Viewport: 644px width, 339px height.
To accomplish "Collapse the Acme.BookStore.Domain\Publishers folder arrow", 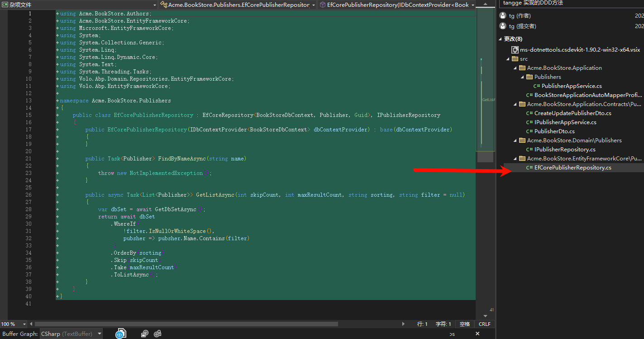I will pos(515,140).
